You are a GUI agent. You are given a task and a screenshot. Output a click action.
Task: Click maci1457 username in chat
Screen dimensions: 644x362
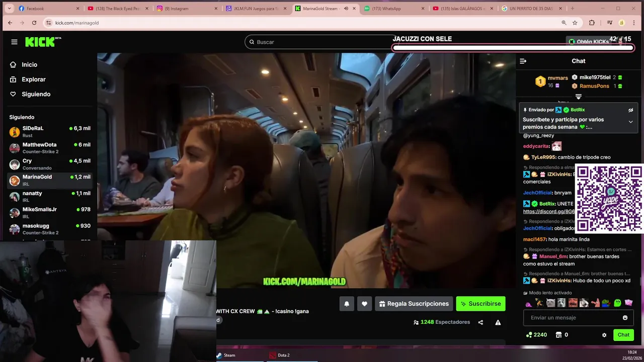tap(534, 239)
